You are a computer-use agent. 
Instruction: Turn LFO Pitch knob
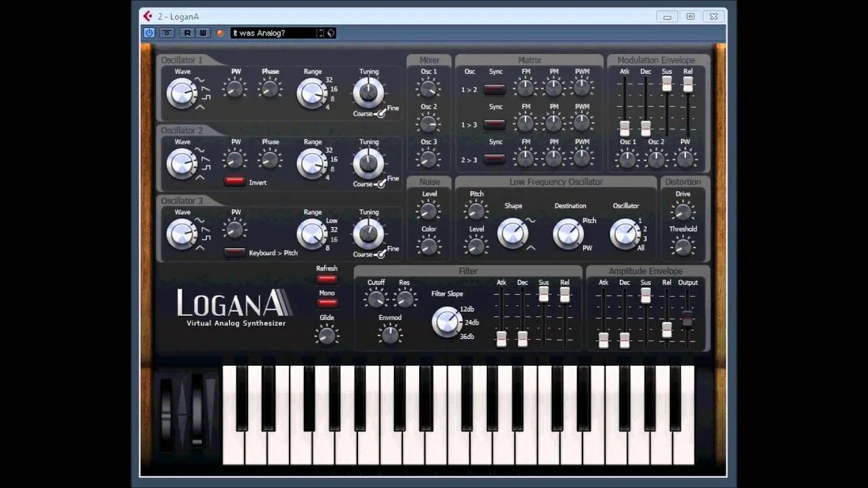(476, 211)
